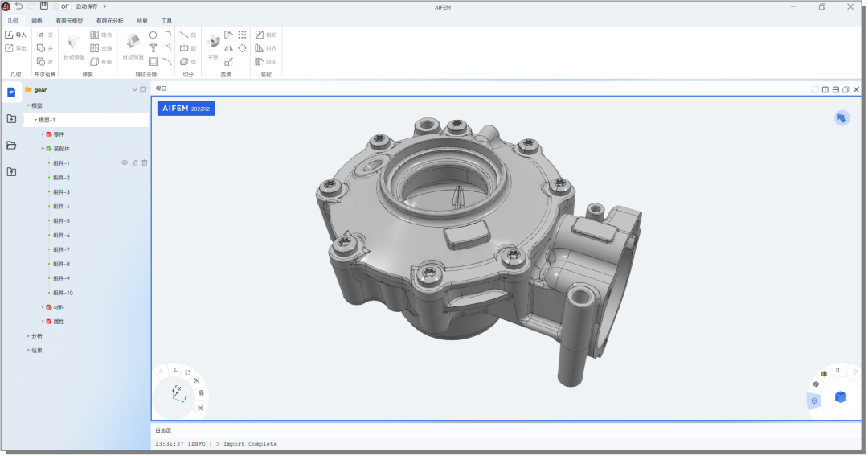This screenshot has width=868, height=456.
Task: Toggle the 自动保存 Off switch
Action: [x=61, y=6]
